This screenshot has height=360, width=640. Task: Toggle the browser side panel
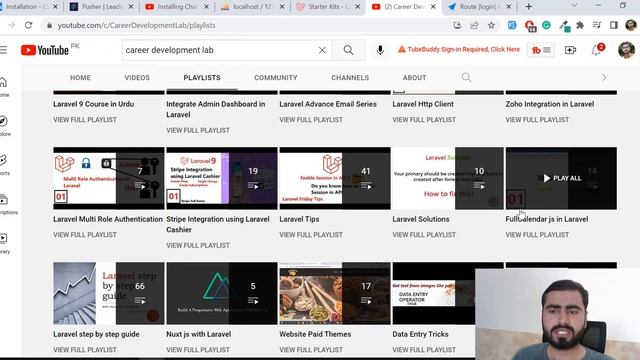click(x=613, y=25)
